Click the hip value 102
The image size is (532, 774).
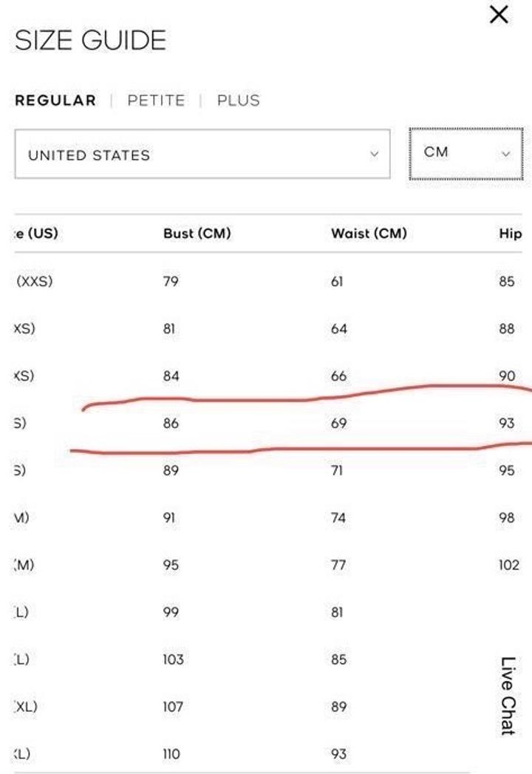click(509, 565)
